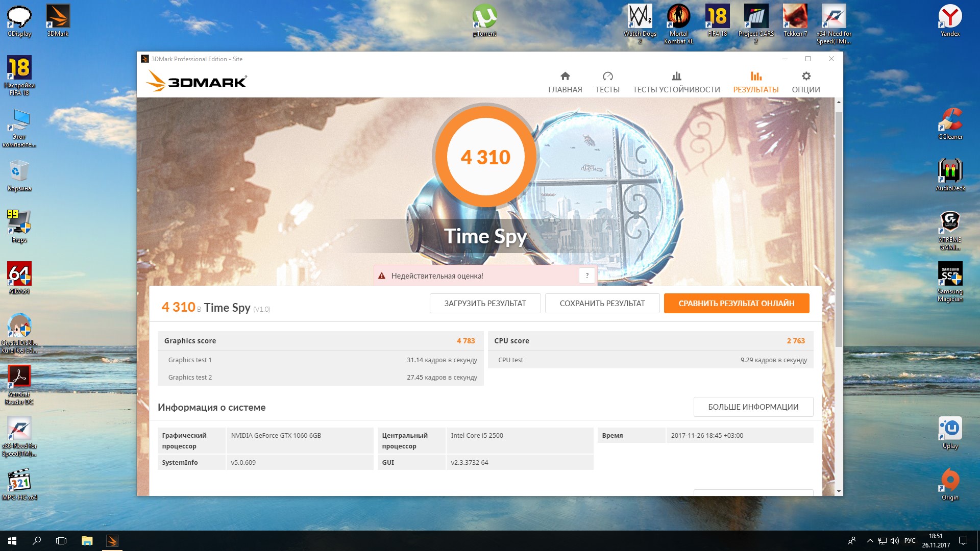Click СРАВНИТЬ РЕЗУЛЬТАТ ОНЛАЙН button
980x551 pixels.
click(736, 303)
